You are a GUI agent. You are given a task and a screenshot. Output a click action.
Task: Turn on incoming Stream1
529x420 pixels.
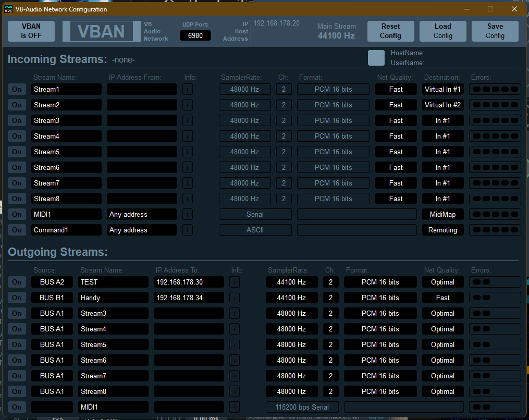(x=17, y=90)
